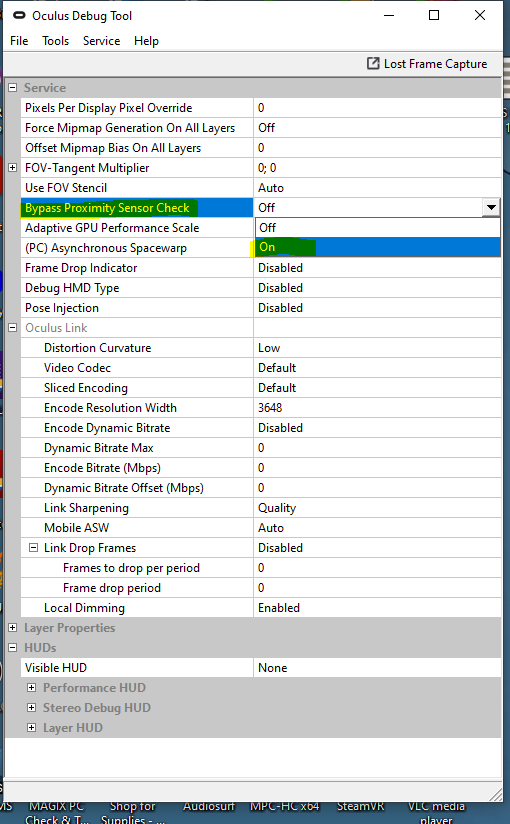Edit the Encode Bitrate (Mbps) value
The image size is (510, 824).
click(377, 467)
